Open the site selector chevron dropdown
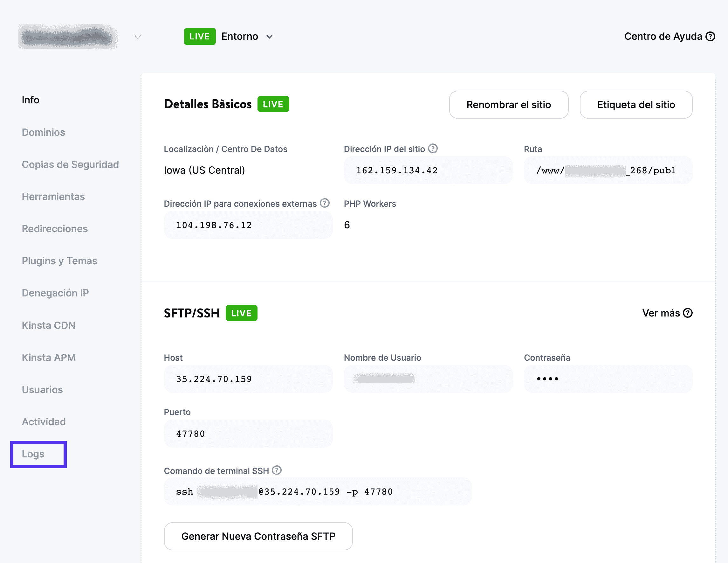The width and height of the screenshot is (728, 563). (x=138, y=37)
